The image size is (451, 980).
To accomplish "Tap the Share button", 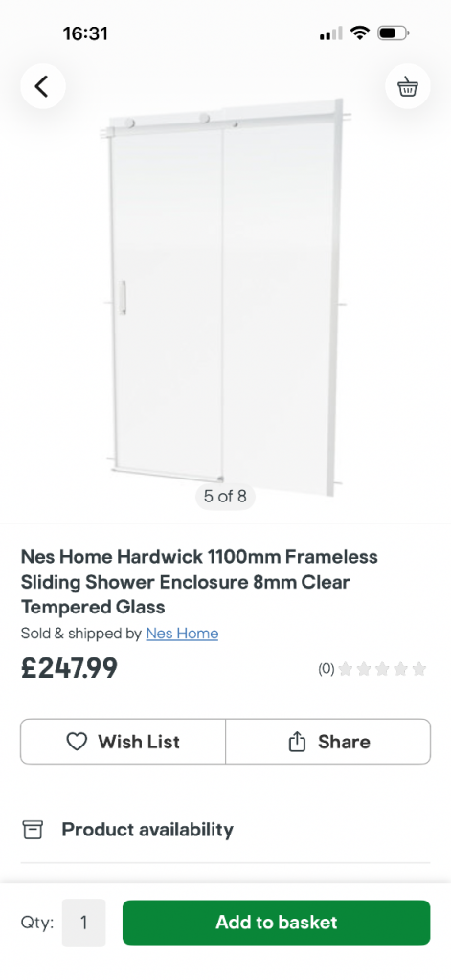I will (x=327, y=742).
